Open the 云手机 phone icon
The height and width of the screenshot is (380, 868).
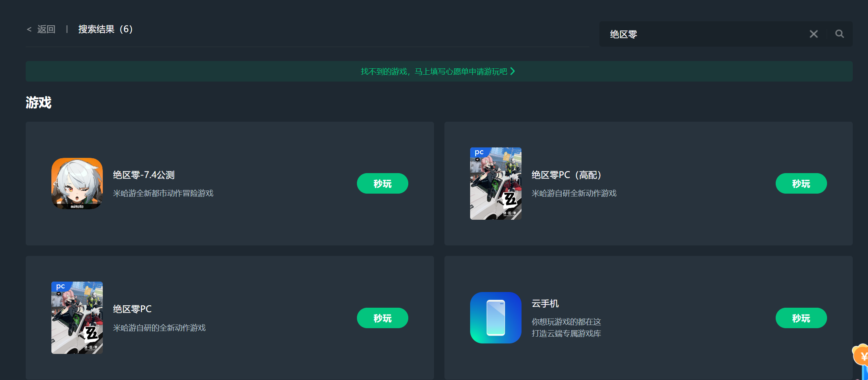tap(496, 318)
